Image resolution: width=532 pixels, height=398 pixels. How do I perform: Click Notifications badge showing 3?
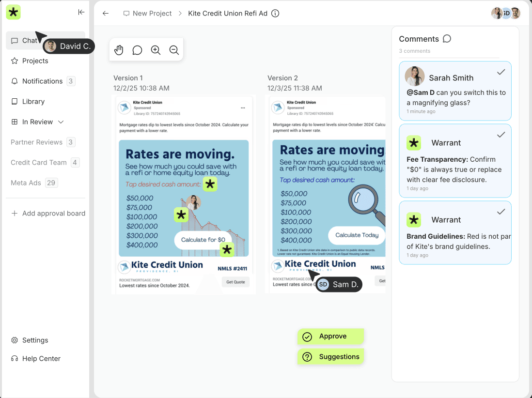point(71,81)
